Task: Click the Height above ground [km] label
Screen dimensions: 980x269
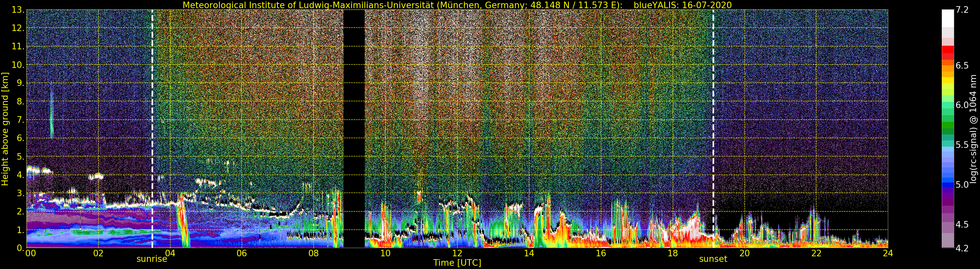Action: pyautogui.click(x=5, y=129)
